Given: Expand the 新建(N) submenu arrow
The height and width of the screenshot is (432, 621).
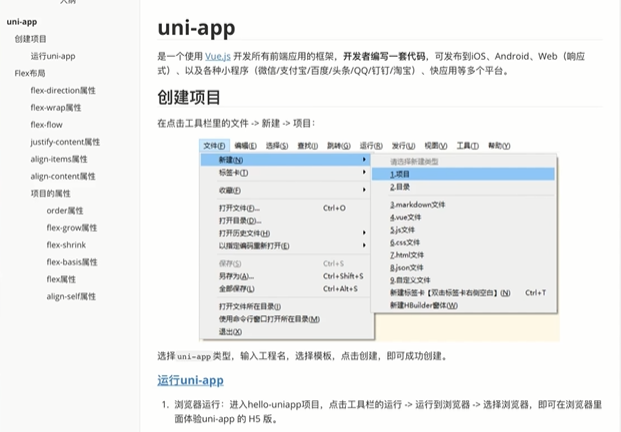Looking at the screenshot, I should [x=364, y=160].
